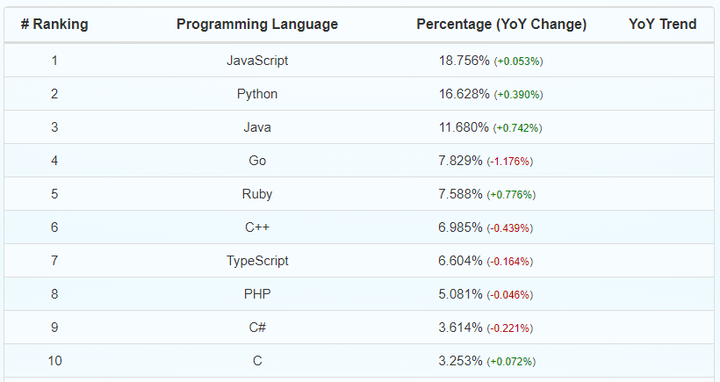
Task: Click ranking number 6 in C++ row
Action: click(54, 227)
